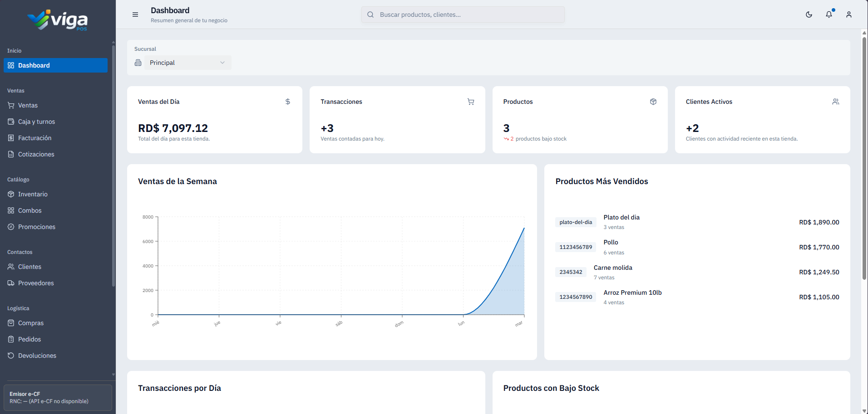The height and width of the screenshot is (414, 868).
Task: Click the cart icon on Transacciones card
Action: tap(471, 102)
